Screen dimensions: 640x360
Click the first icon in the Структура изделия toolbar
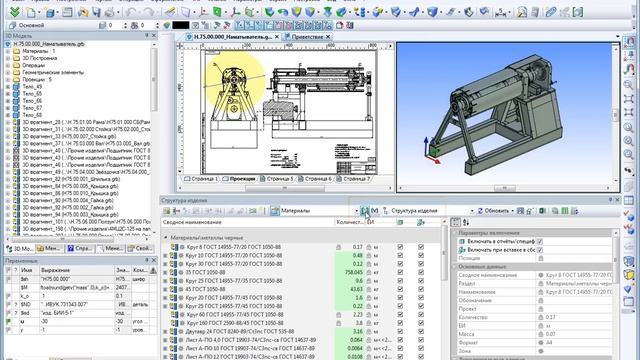coord(167,211)
